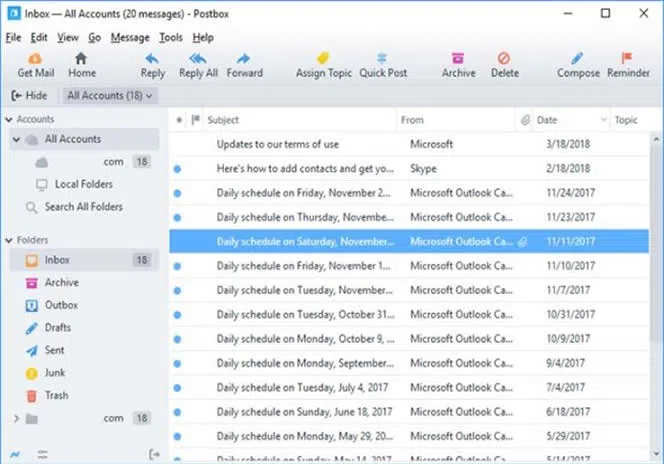This screenshot has height=464, width=664.
Task: Click the Get Mail toolbar icon
Action: tap(35, 59)
